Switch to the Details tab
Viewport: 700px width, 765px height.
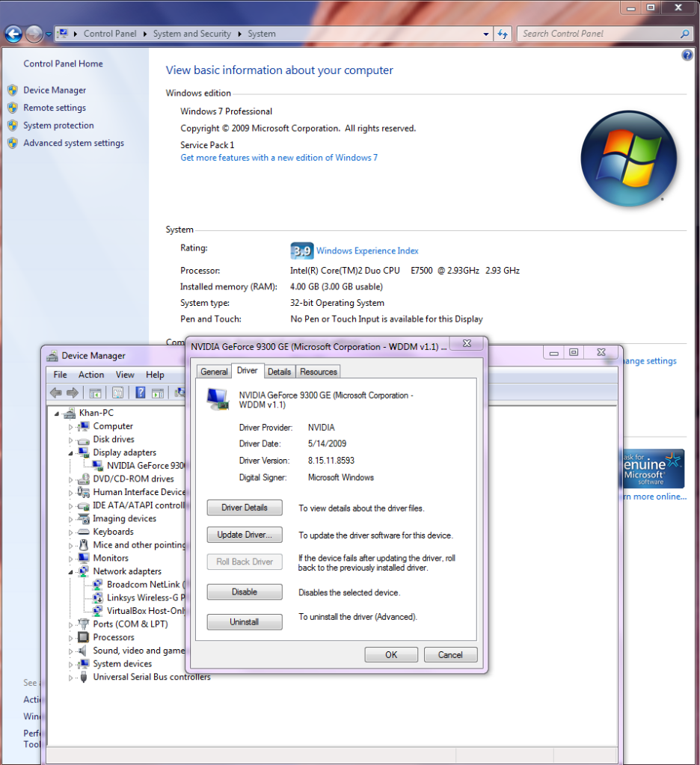[279, 372]
